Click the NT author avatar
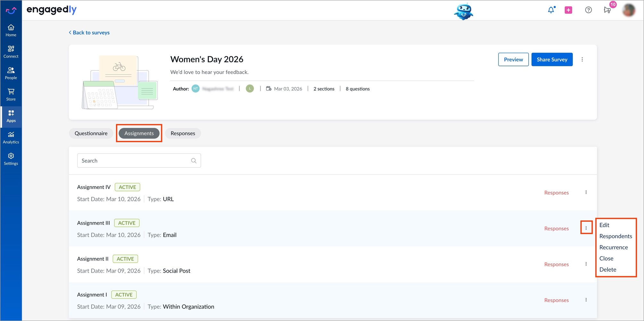 [195, 89]
